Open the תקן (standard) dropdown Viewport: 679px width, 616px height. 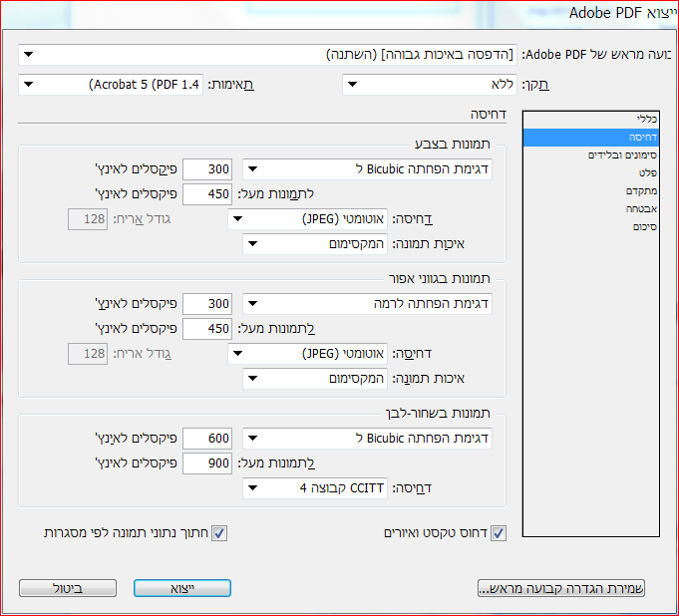pos(430,85)
